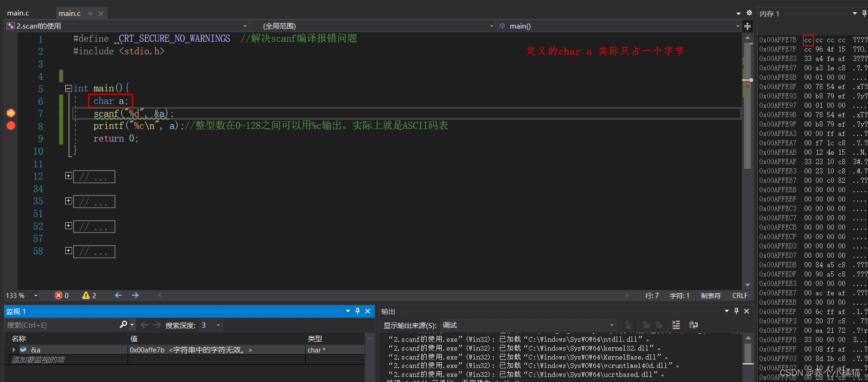Image resolution: width=868 pixels, height=382 pixels.
Task: Collapse the int main() code block
Action: [x=68, y=88]
